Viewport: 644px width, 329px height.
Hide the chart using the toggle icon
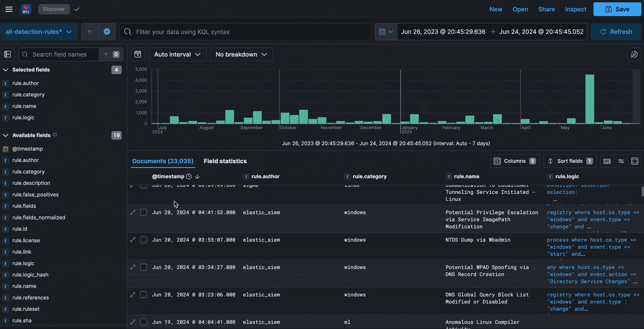pos(138,54)
